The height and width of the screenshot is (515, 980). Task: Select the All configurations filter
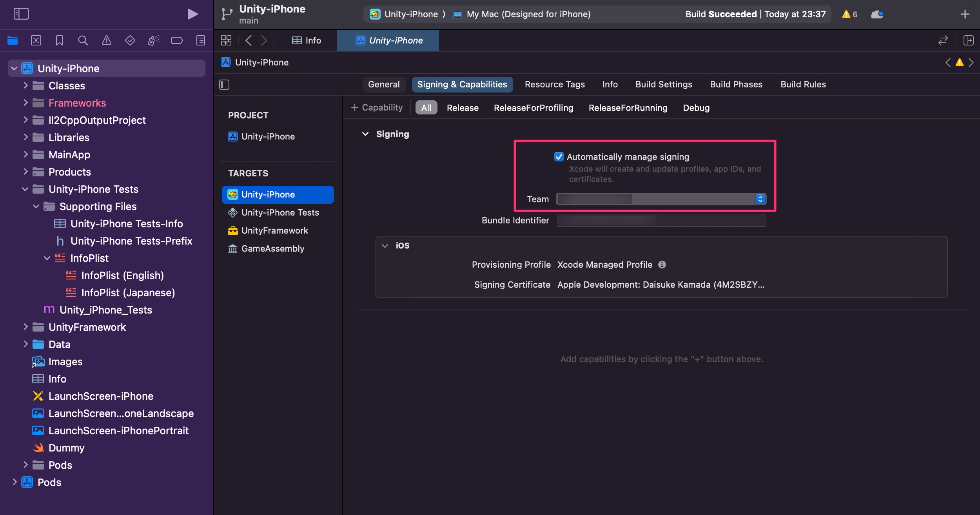(426, 108)
